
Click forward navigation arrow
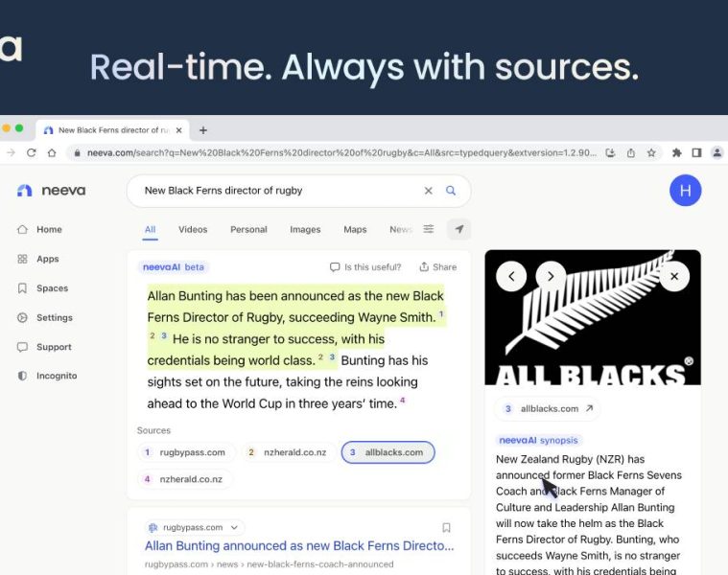[x=11, y=152]
